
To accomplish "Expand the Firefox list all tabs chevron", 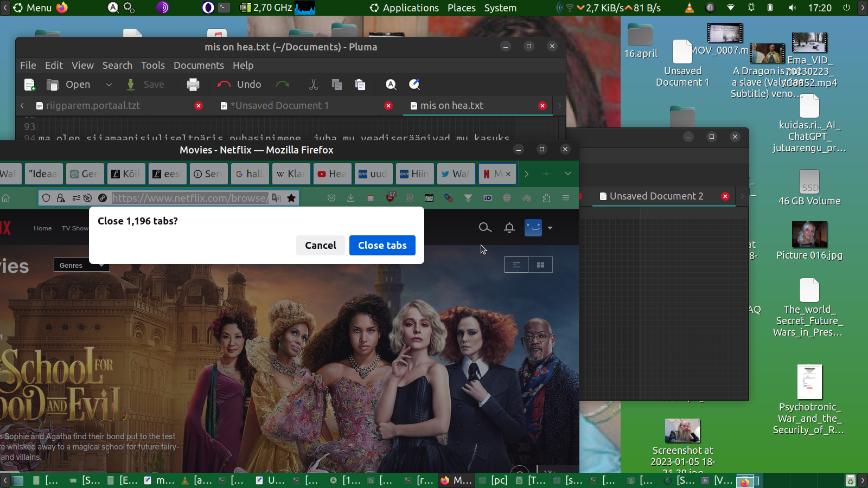I will [x=567, y=174].
